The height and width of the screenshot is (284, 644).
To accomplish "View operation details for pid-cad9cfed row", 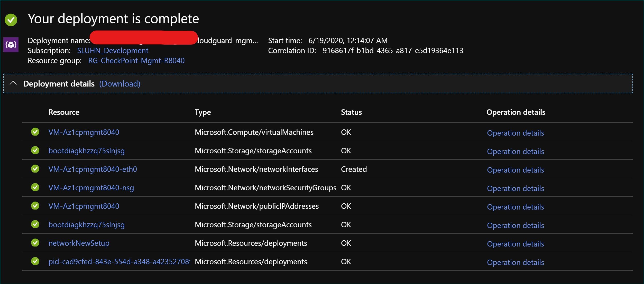I will (x=516, y=262).
